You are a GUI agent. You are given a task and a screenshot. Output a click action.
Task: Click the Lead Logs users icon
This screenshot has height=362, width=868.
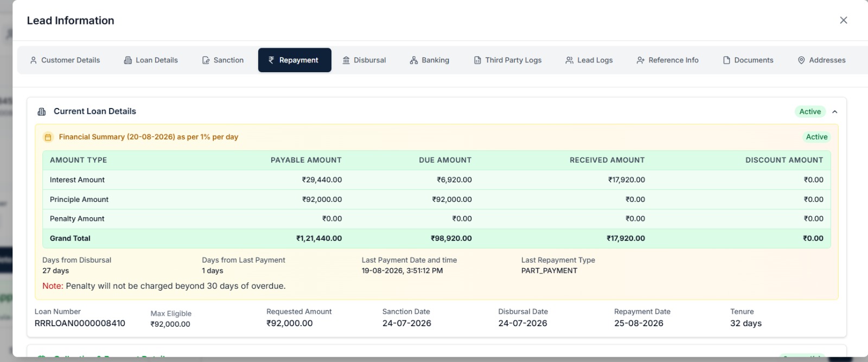click(x=570, y=60)
